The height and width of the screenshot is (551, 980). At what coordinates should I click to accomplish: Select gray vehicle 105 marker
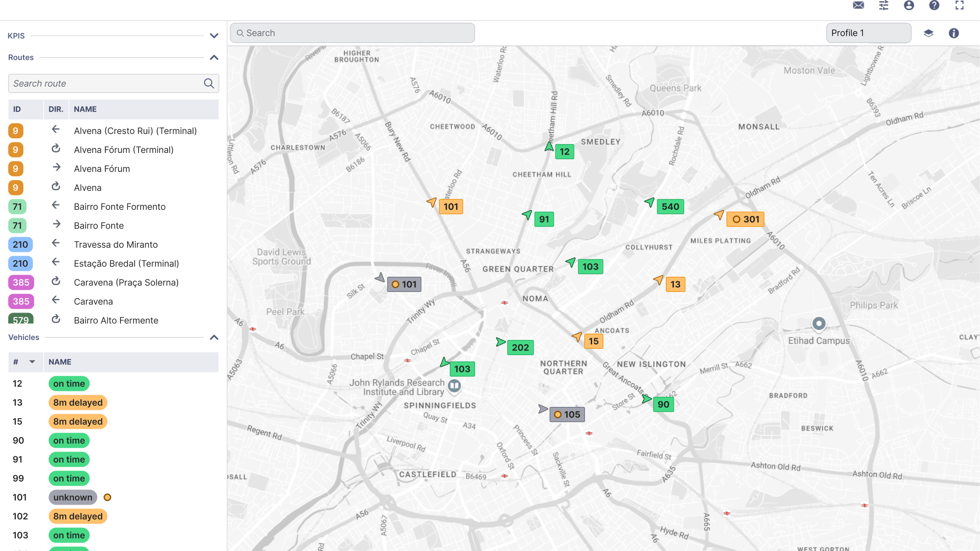(567, 415)
